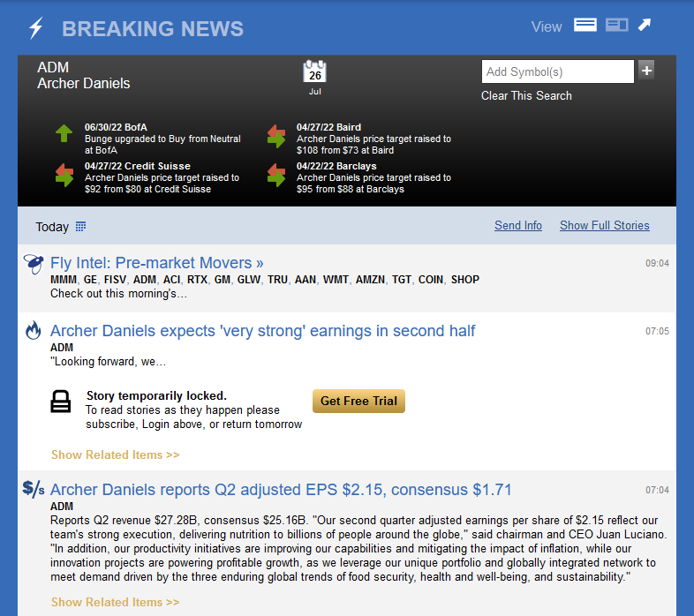Click the flame icon beside Archer Daniels earnings story
This screenshot has width=694, height=616.
point(34,331)
